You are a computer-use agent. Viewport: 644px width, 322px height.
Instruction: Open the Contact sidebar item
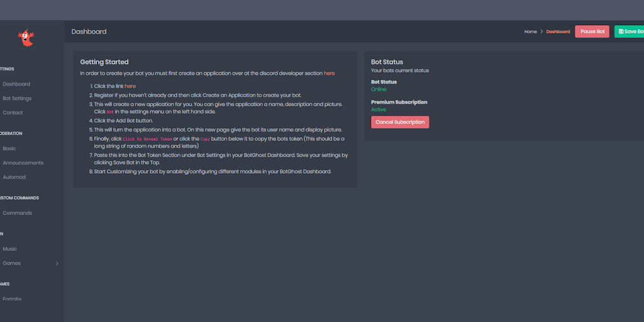click(x=13, y=113)
